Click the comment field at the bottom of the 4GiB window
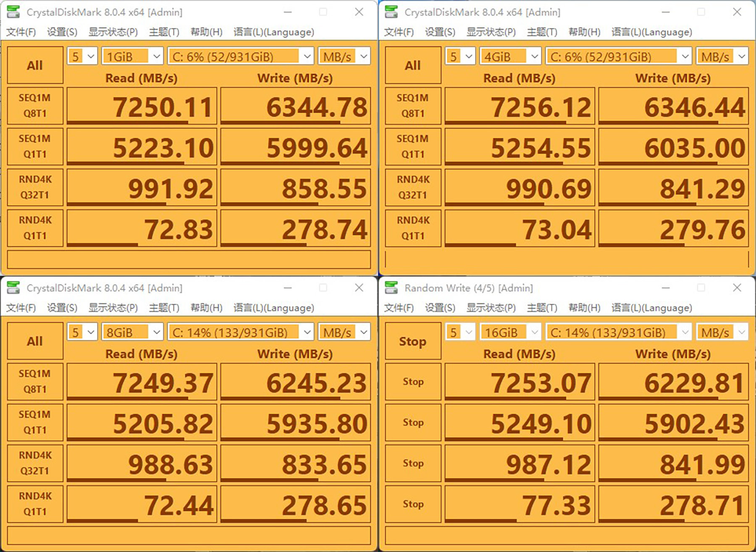 point(567,259)
